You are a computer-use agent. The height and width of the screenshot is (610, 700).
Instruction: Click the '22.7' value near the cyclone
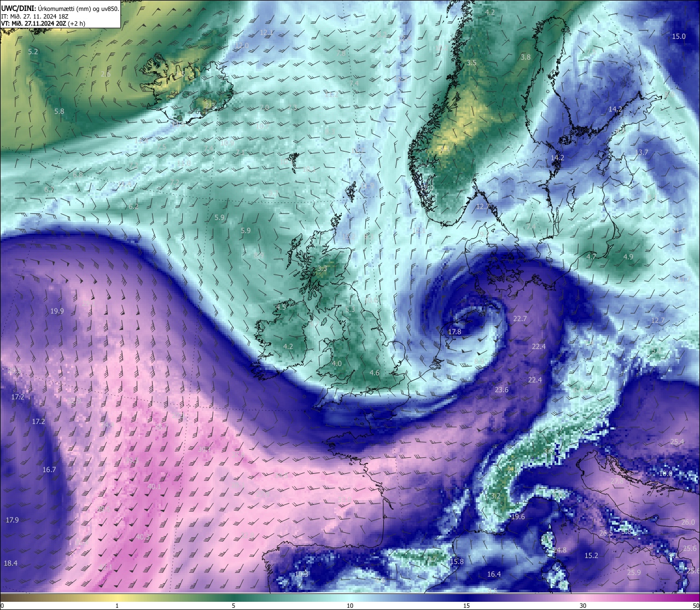coord(520,318)
